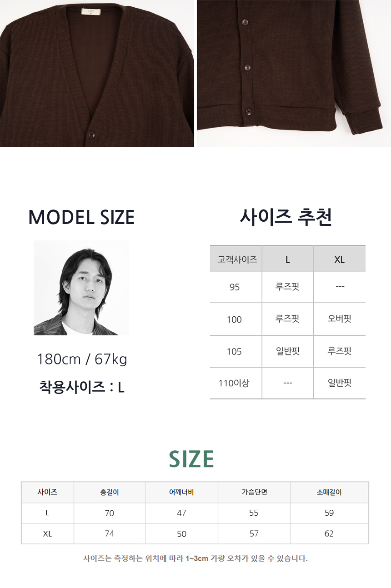Screen dimensions: 391x588
Task: Select the 59 sleeve length value
Action: [x=329, y=513]
